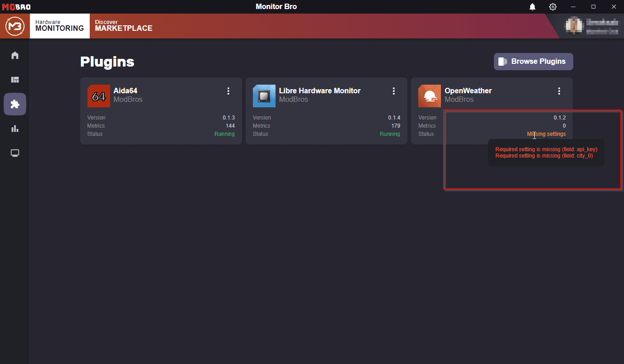Screen dimensions: 624x364
Task: Click the OpenWeather version value 0.1.2
Action: (x=559, y=118)
